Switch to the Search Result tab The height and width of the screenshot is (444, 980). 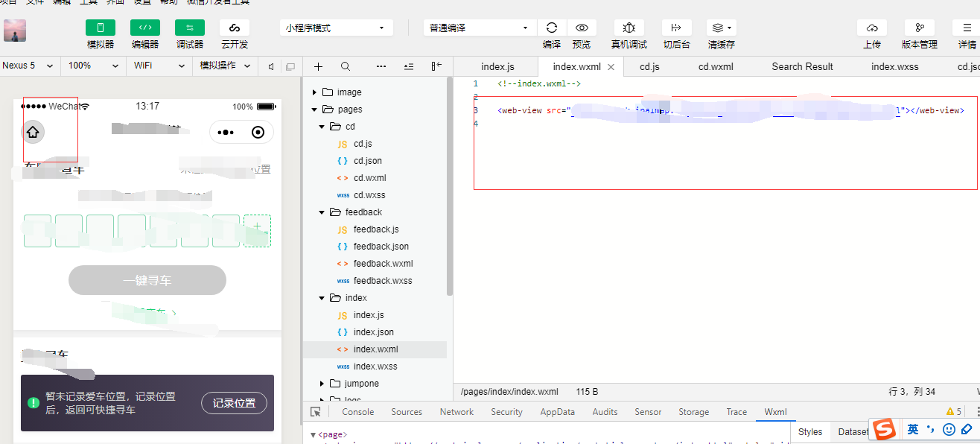pos(802,66)
